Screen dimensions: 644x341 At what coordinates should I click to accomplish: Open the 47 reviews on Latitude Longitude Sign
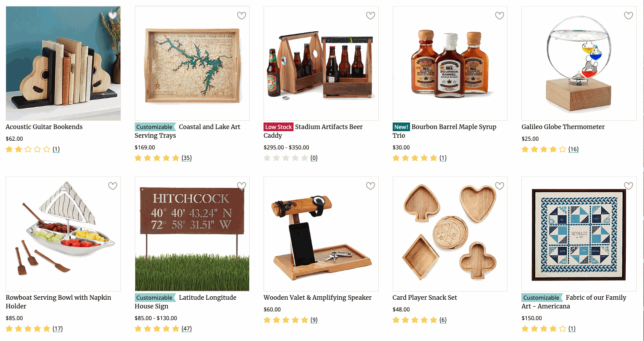point(187,328)
